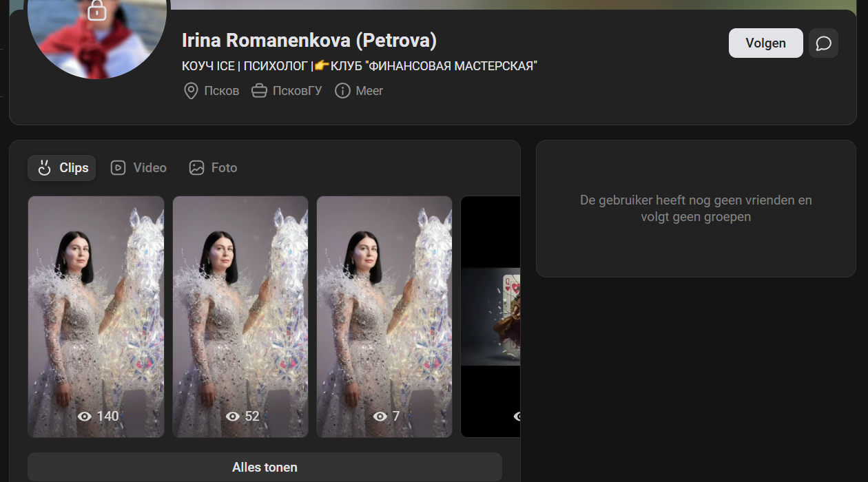This screenshot has height=482, width=868.
Task: Open chat via the message bubble icon
Action: tap(823, 43)
